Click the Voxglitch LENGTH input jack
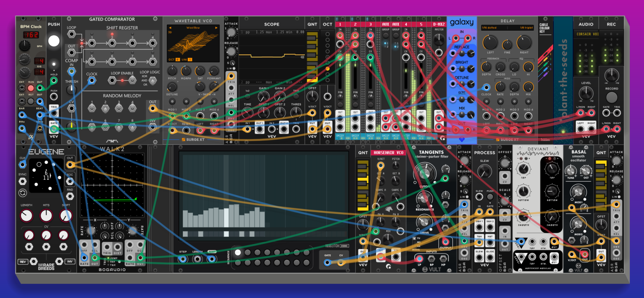644x298 pixels. (x=197, y=259)
